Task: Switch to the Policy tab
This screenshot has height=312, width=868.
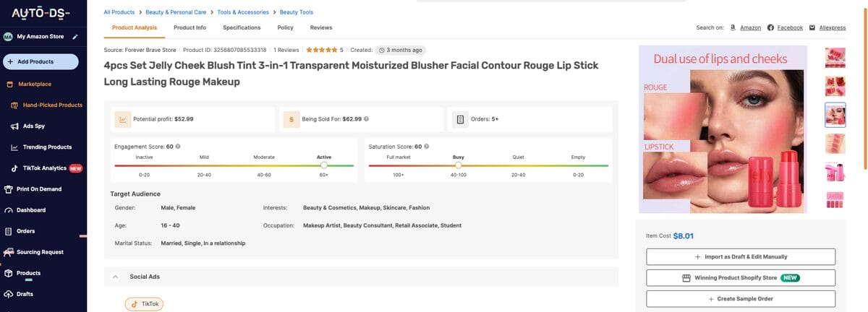Action: pos(285,27)
